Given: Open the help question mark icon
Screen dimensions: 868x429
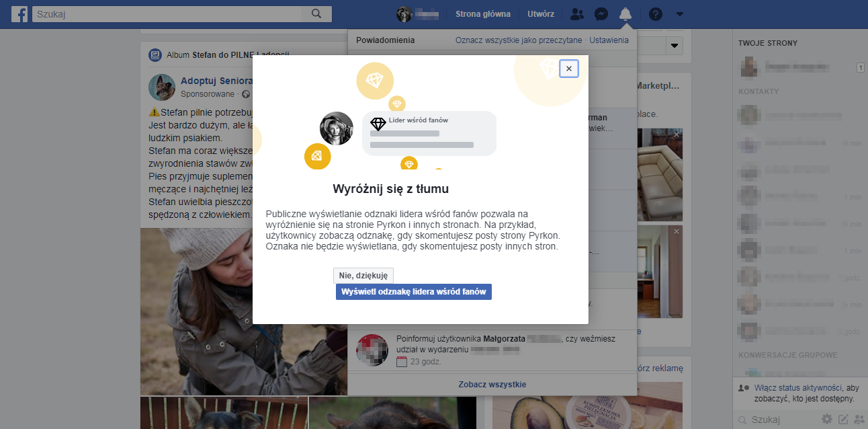Looking at the screenshot, I should click(656, 14).
